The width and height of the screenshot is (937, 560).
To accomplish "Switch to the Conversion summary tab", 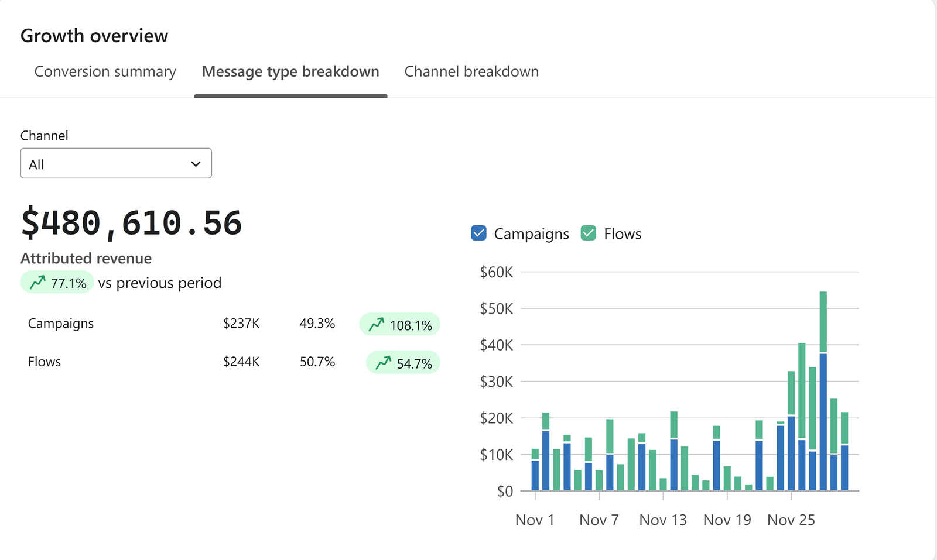I will pos(105,71).
